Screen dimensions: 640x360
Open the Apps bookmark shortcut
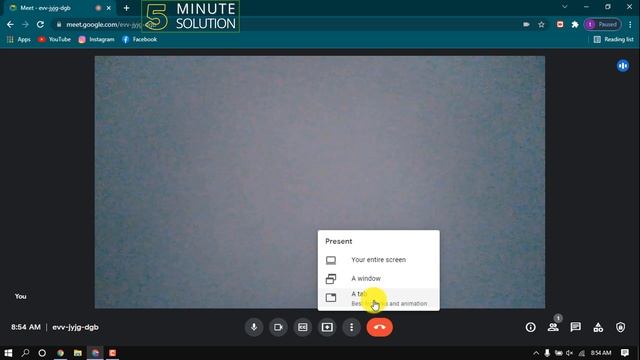click(19, 39)
